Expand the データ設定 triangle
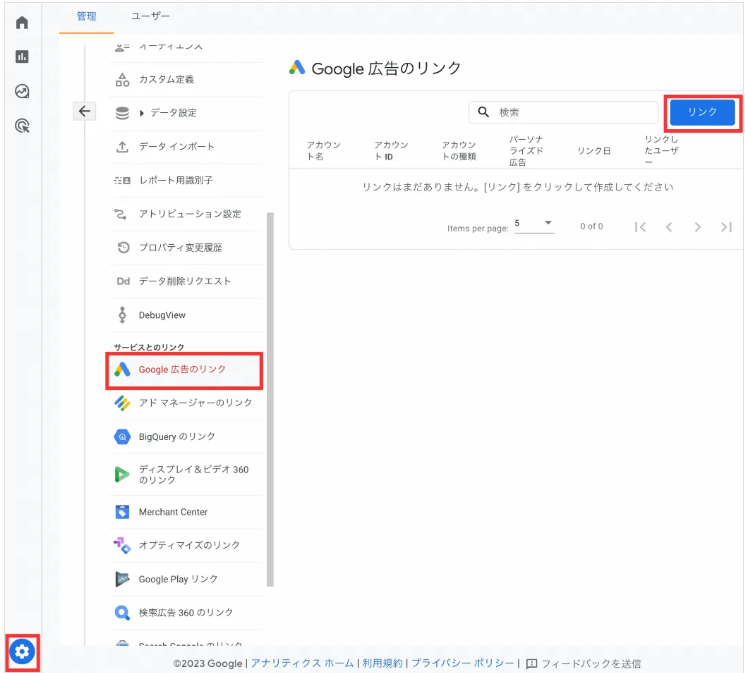The height and width of the screenshot is (673, 745). [142, 113]
